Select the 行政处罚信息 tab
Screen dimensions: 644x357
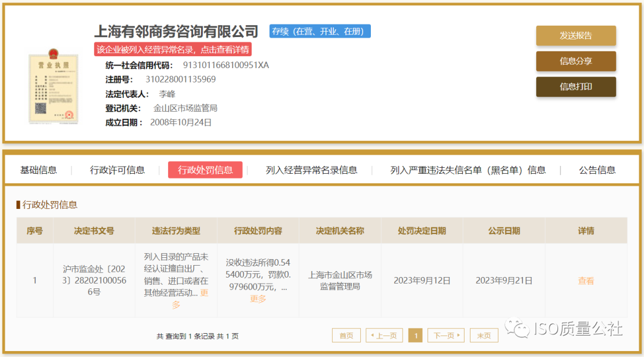point(205,170)
